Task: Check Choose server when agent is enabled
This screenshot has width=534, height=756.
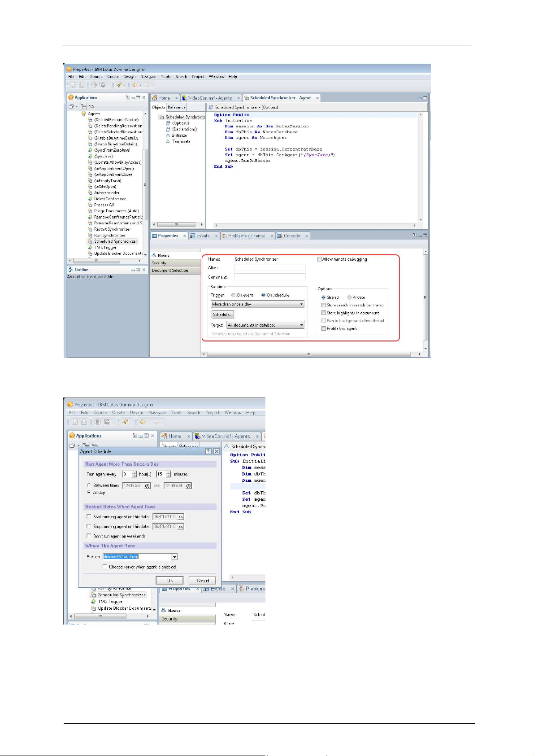Action: point(105,567)
